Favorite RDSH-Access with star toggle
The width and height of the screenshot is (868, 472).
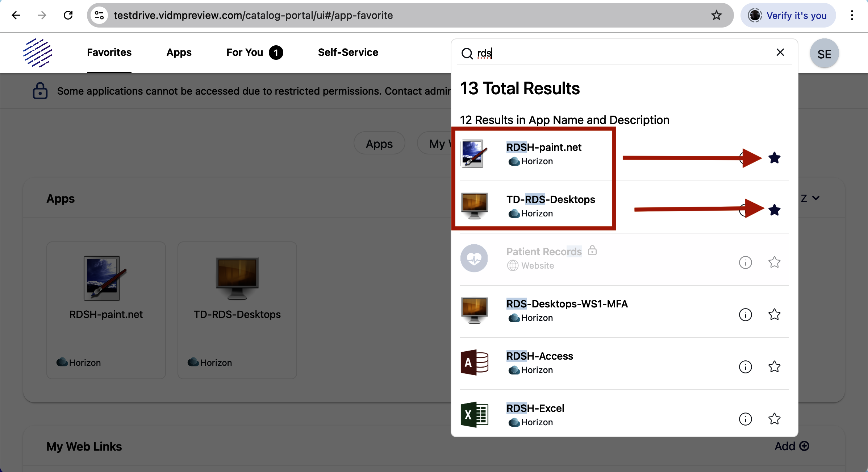click(x=774, y=367)
